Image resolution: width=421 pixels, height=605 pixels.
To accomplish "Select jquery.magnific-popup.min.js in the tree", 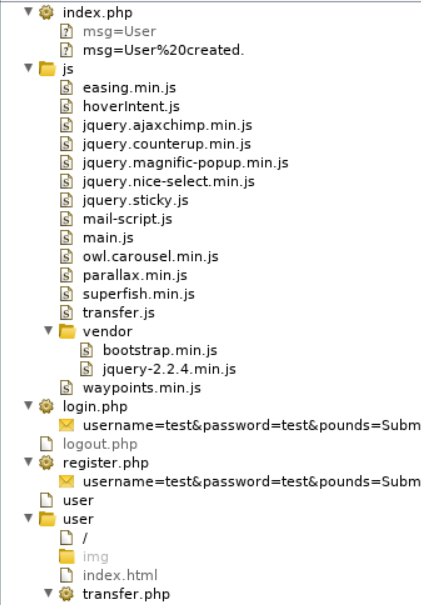I will 186,163.
